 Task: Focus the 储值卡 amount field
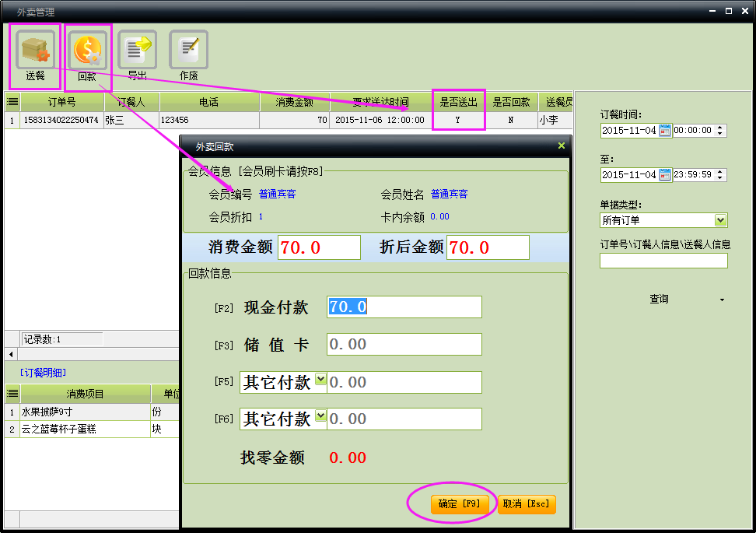pyautogui.click(x=404, y=345)
